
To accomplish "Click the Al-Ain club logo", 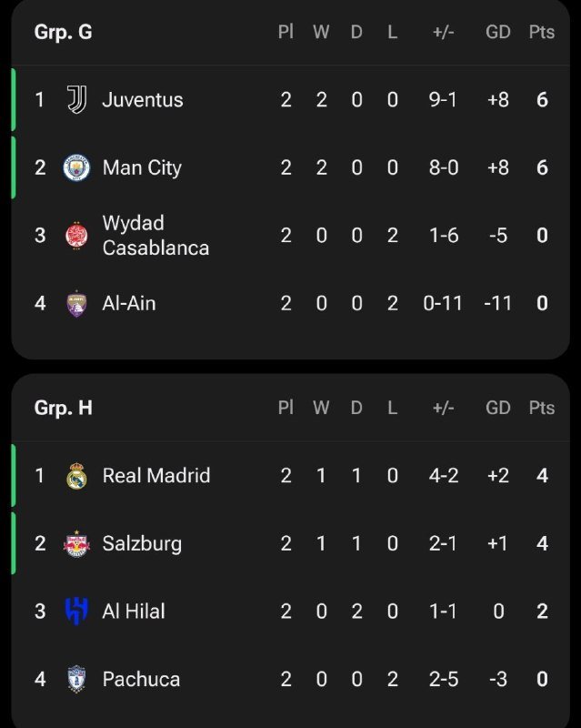I will coord(76,304).
